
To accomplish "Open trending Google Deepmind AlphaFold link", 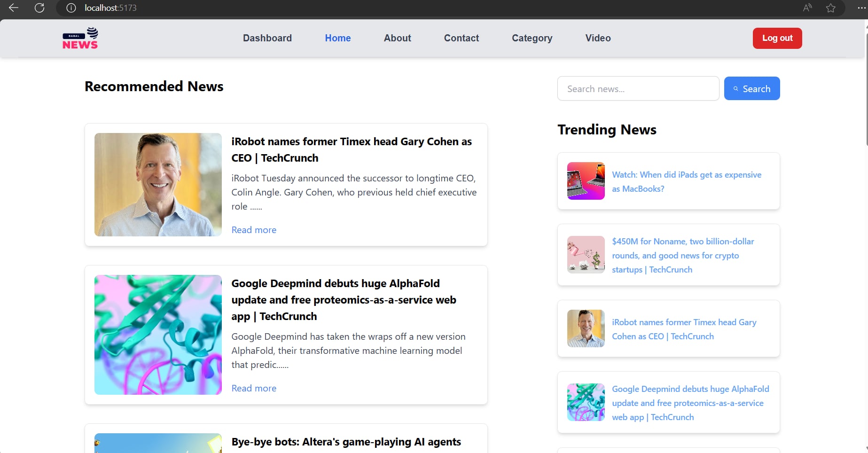I will (690, 403).
